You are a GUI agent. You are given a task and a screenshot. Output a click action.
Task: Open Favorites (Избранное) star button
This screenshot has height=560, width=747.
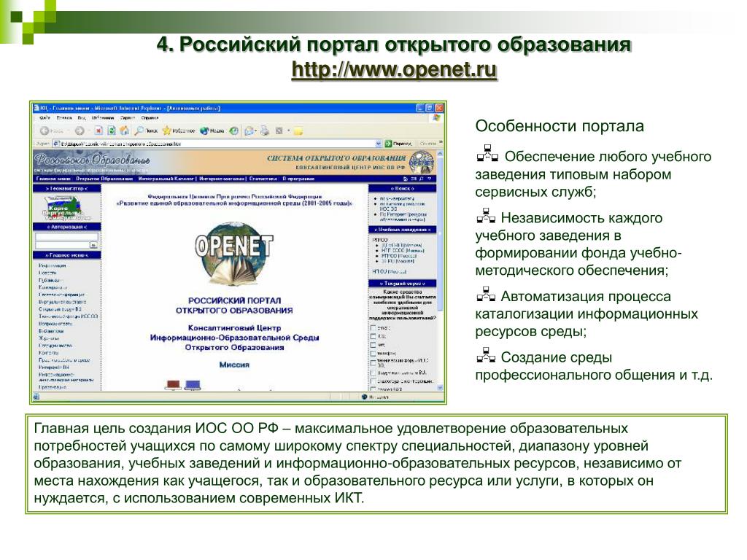[x=179, y=131]
